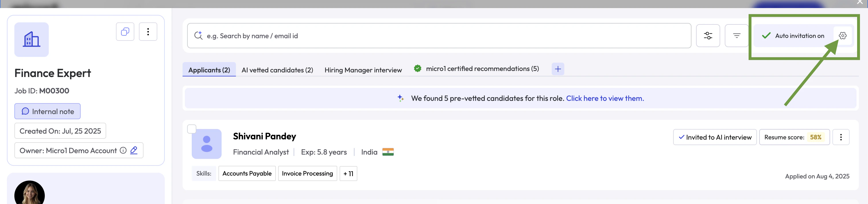The image size is (868, 204).
Task: Click the owner info icon
Action: (x=123, y=150)
